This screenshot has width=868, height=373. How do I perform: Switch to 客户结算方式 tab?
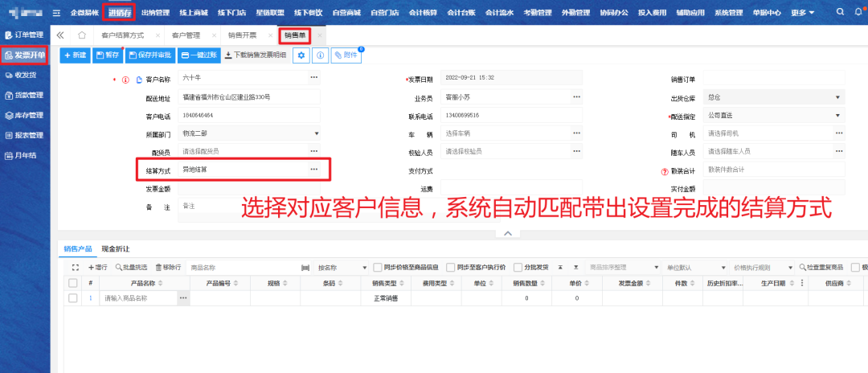click(x=123, y=35)
